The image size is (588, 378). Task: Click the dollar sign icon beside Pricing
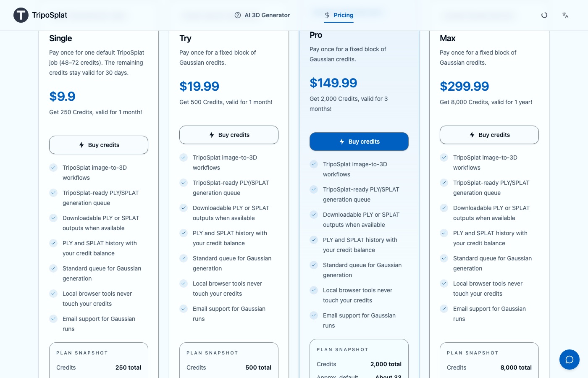(x=327, y=15)
